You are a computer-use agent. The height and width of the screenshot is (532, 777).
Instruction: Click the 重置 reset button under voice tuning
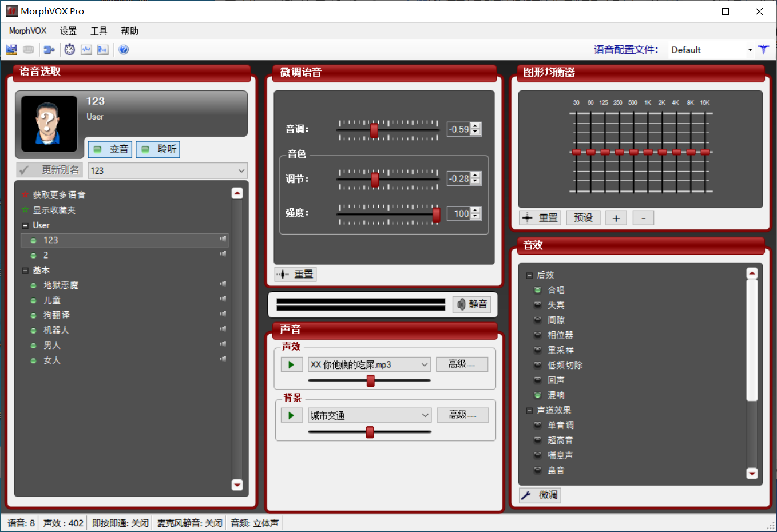pyautogui.click(x=295, y=275)
